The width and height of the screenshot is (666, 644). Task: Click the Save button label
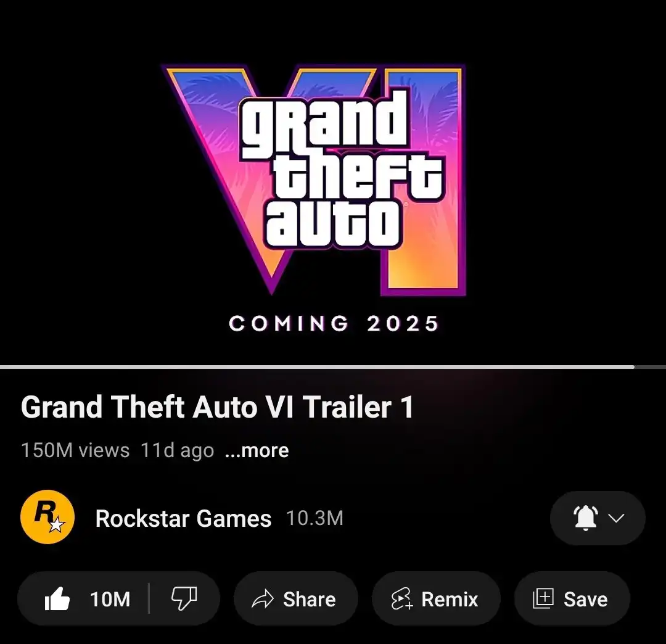click(585, 599)
